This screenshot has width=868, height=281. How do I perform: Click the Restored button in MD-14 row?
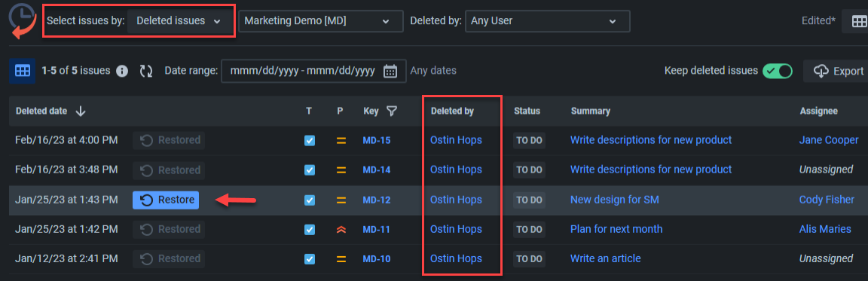click(x=169, y=170)
